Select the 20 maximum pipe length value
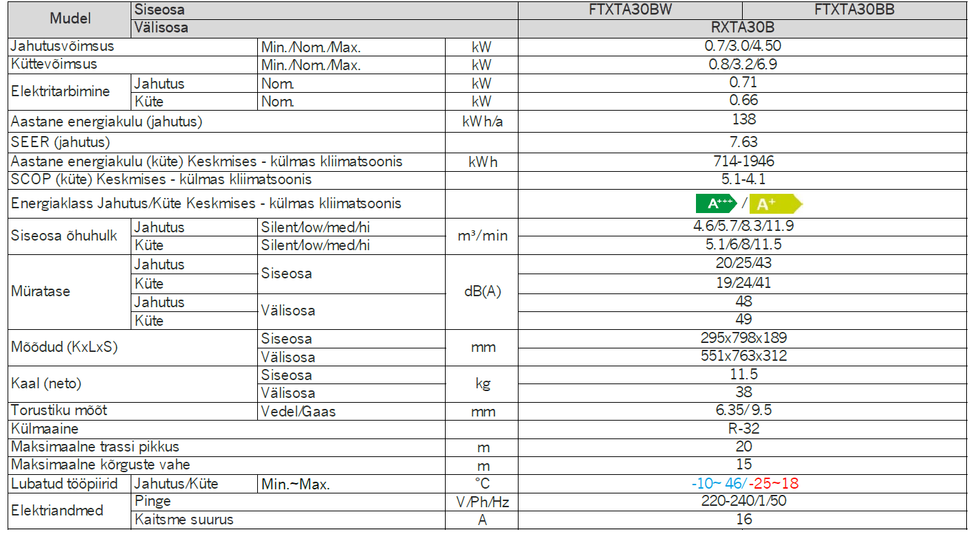This screenshot has width=980, height=534. 743,447
